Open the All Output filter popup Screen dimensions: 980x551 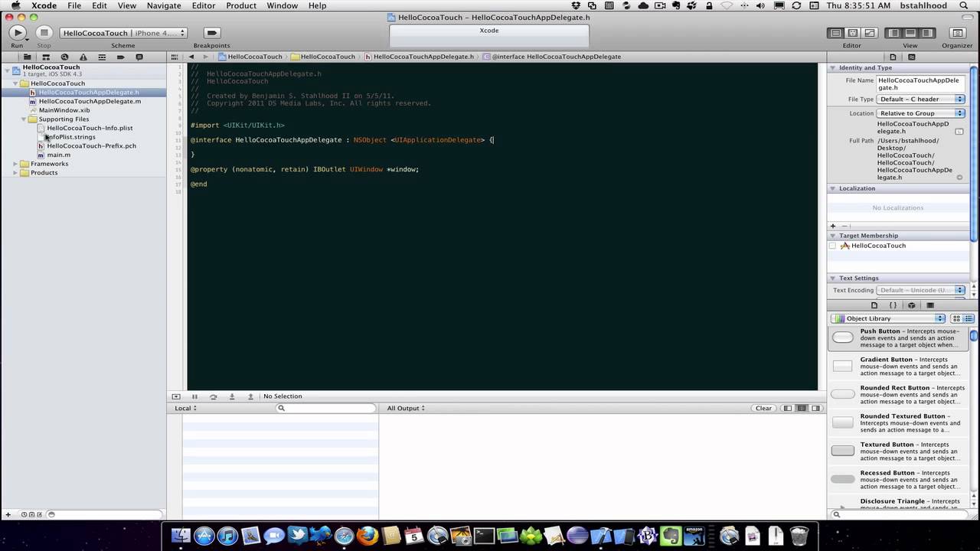(406, 408)
